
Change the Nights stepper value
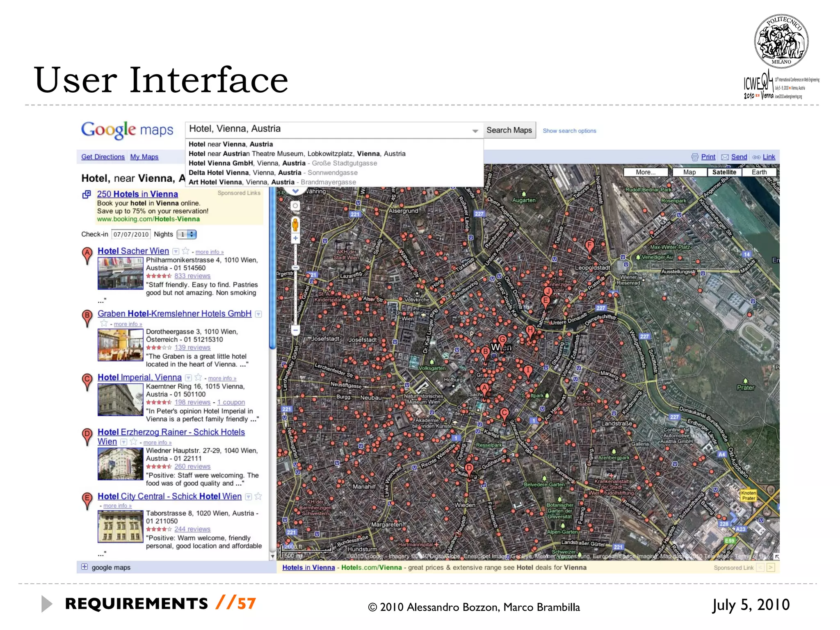[x=191, y=234]
